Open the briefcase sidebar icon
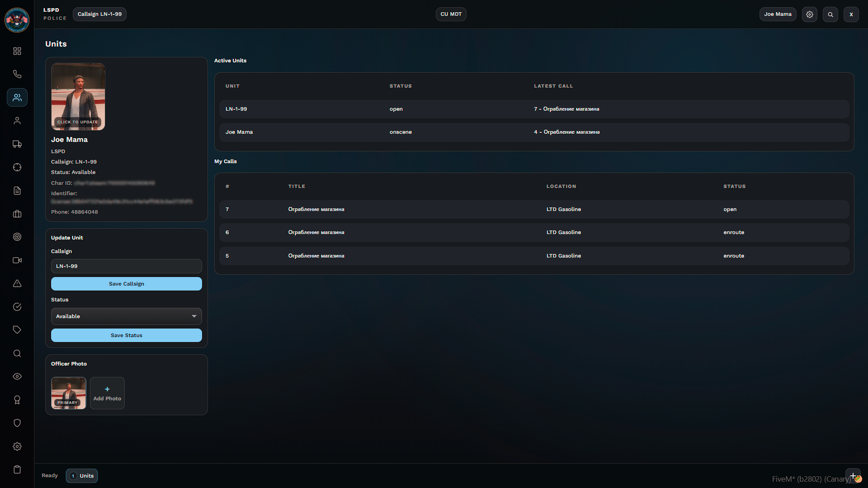 pyautogui.click(x=17, y=214)
